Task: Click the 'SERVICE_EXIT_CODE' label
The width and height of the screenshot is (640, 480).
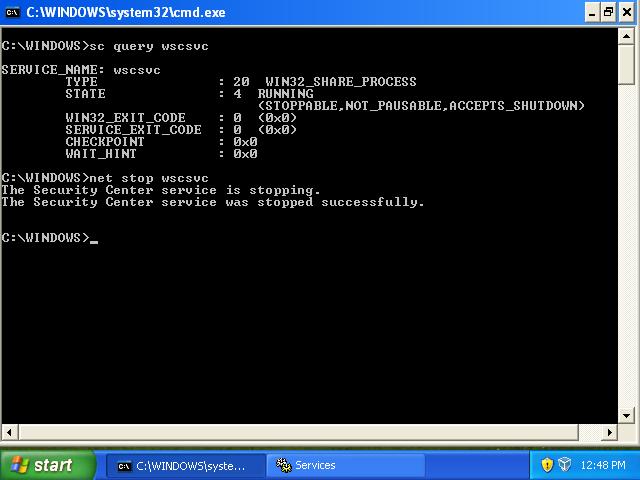Action: (133, 130)
